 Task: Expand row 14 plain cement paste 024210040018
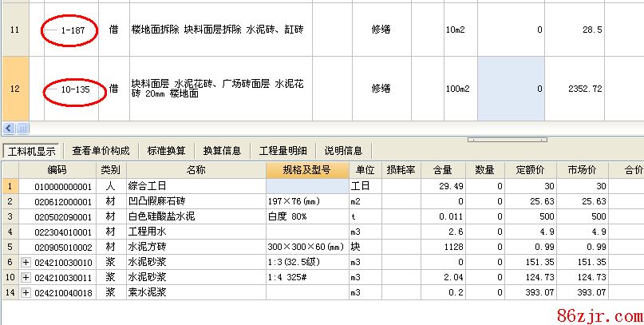pos(26,292)
